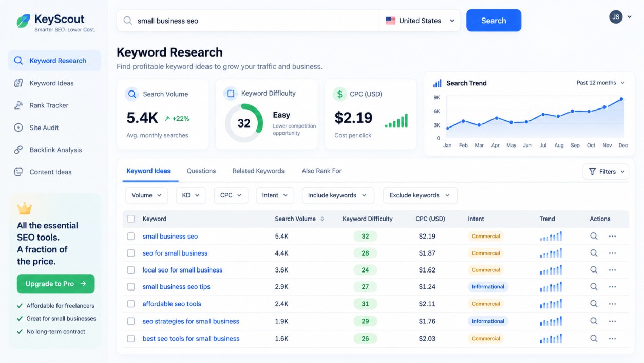Open the CPC filter dropdown
Viewport: 644px width, 363px height.
coord(231,195)
